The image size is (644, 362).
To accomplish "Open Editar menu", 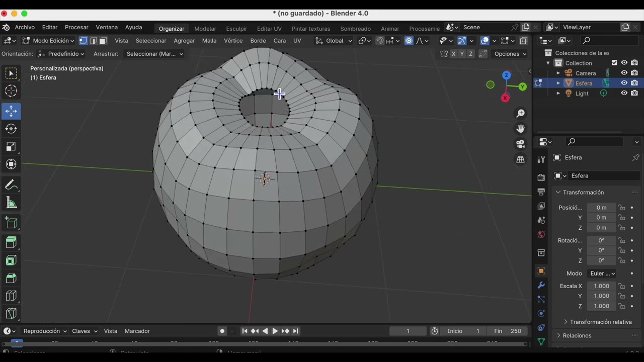I will tap(49, 27).
